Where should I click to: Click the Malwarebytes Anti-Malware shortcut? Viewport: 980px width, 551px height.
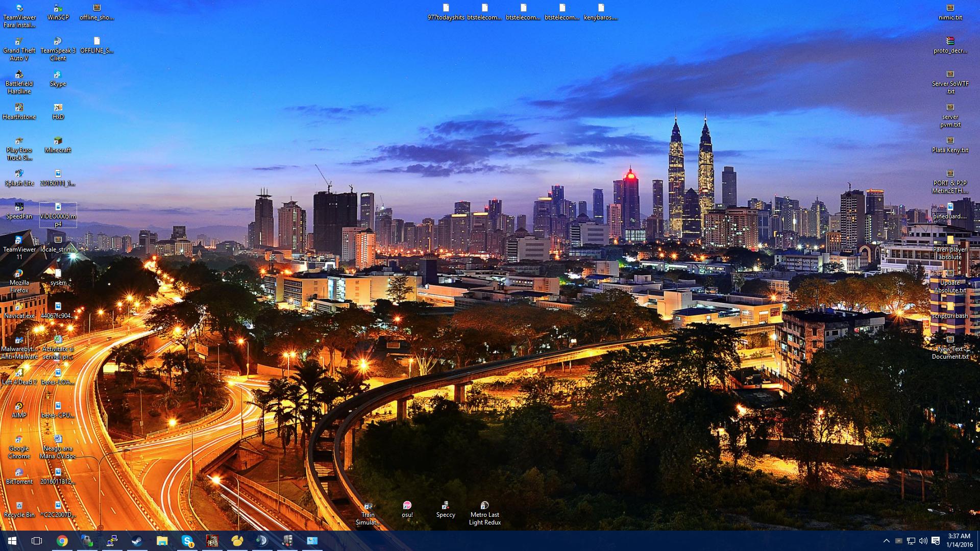point(19,347)
